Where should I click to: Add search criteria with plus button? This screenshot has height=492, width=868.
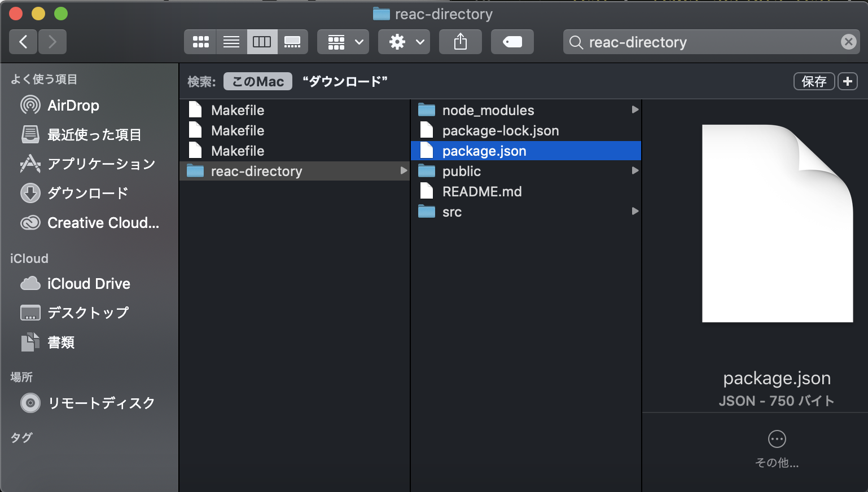[847, 82]
